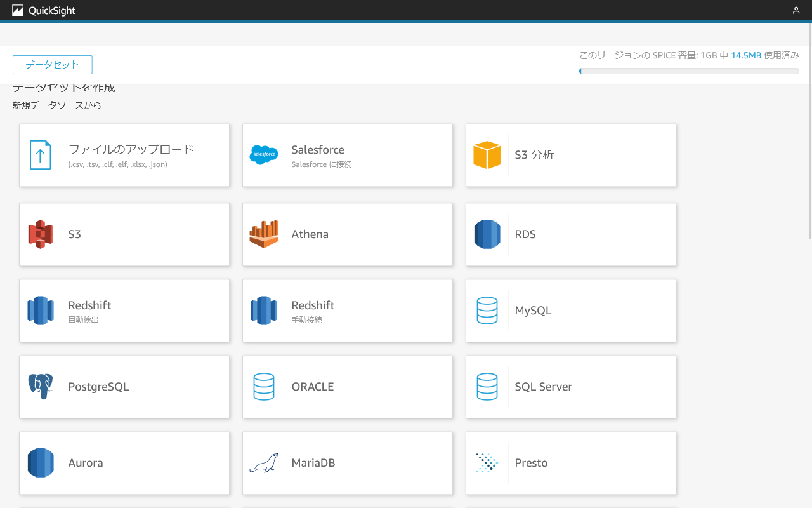This screenshot has height=508, width=812.
Task: Click the Salesforce cloud logo icon
Action: (264, 155)
